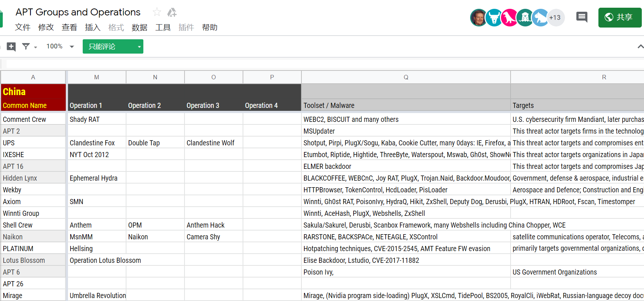Click the green 共享 share button
The width and height of the screenshot is (644, 301).
click(620, 18)
